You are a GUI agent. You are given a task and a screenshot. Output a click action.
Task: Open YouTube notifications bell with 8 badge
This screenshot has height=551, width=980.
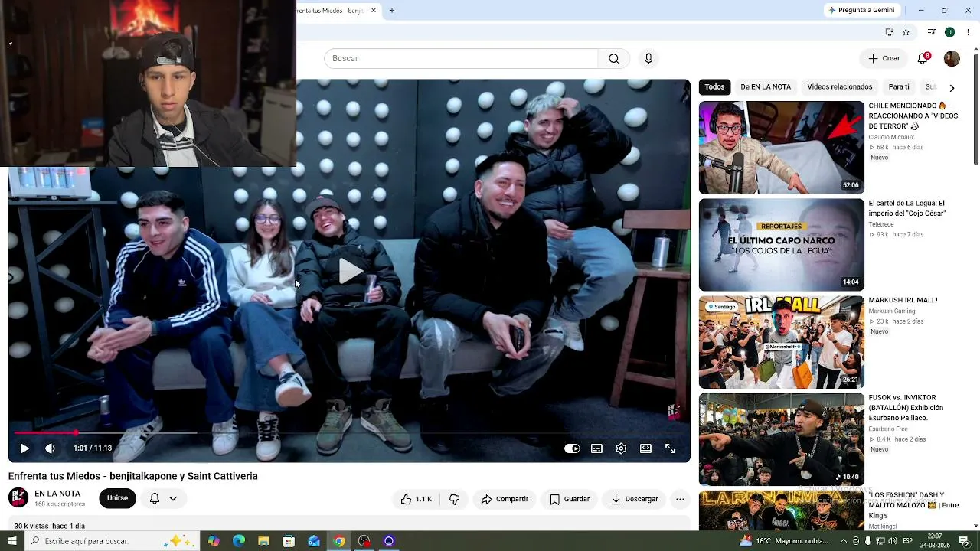point(923,58)
